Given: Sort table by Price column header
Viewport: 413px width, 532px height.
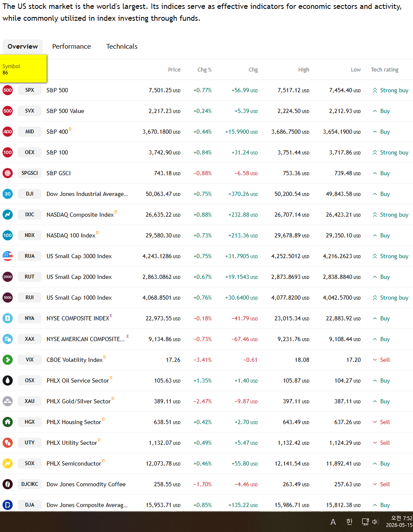Looking at the screenshot, I should coord(174,70).
